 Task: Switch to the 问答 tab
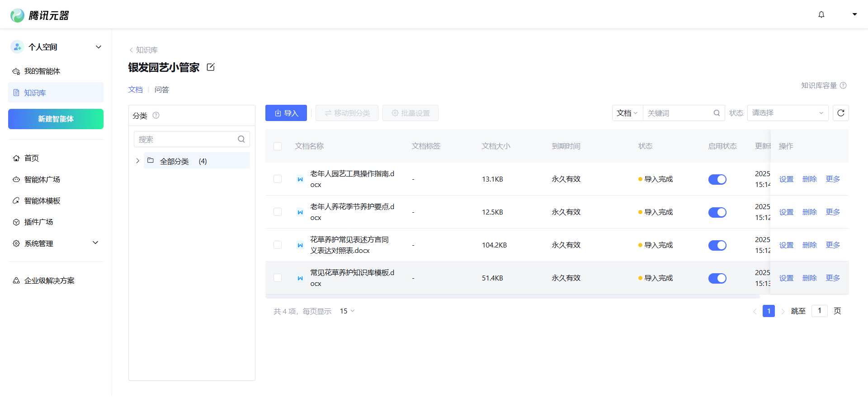tap(161, 89)
